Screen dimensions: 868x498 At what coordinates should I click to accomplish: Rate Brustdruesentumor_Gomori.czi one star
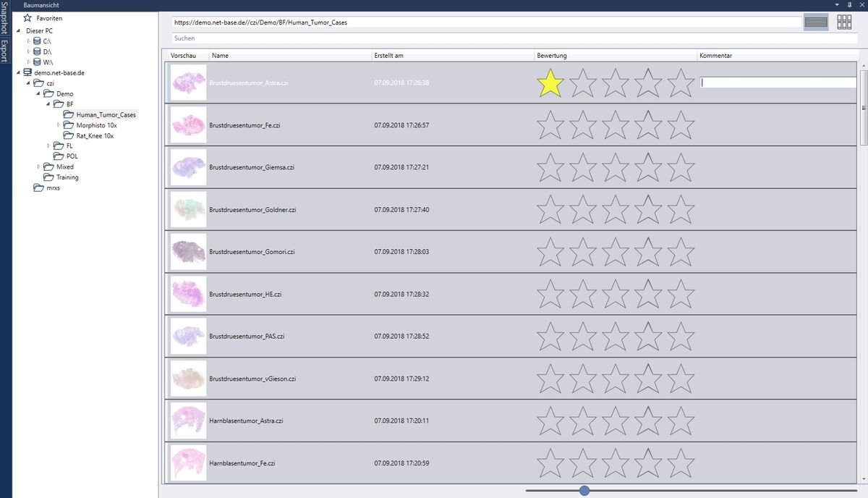tap(550, 251)
